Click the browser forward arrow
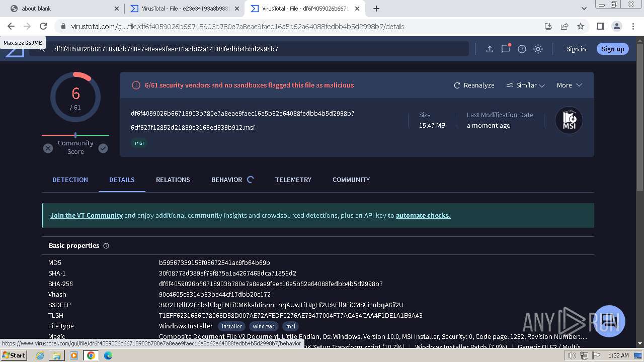 point(27,26)
